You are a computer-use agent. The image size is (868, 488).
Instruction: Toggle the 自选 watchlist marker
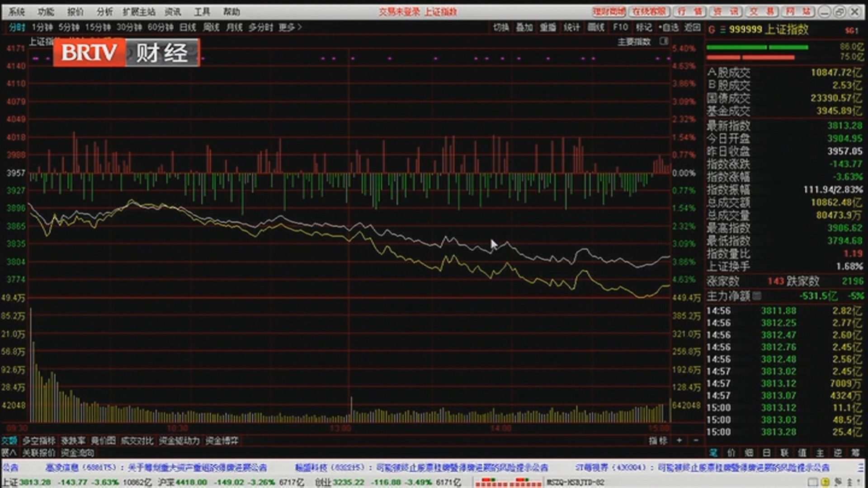pyautogui.click(x=669, y=28)
